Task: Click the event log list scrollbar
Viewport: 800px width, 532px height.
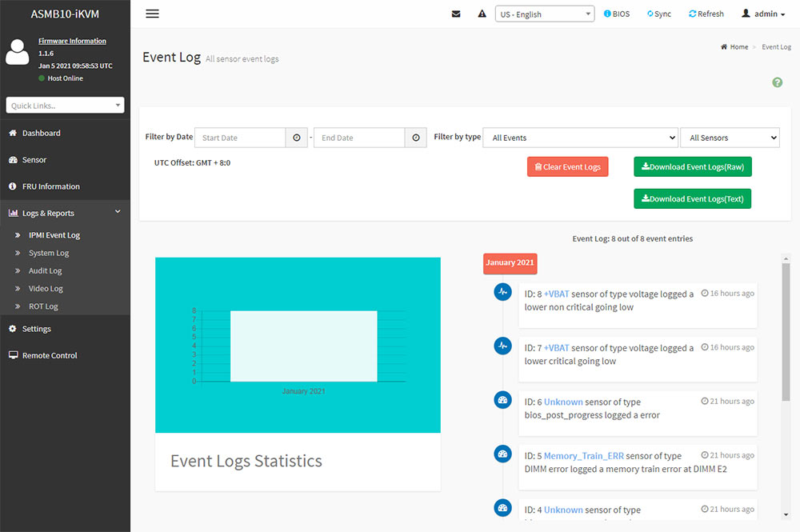Action: 786,336
